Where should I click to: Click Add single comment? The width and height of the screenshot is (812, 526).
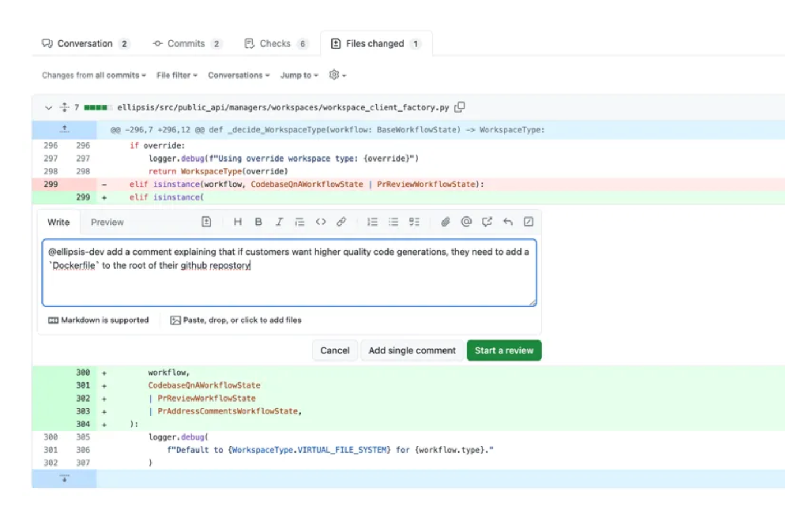coord(412,350)
